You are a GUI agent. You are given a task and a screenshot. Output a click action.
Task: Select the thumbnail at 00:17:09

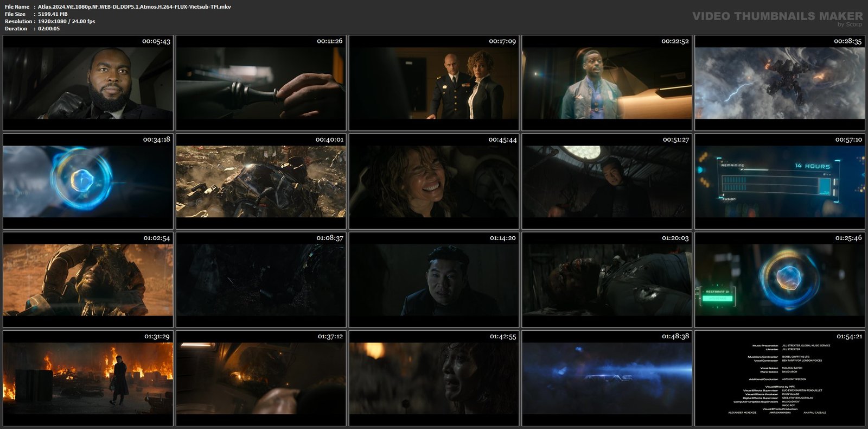point(434,83)
